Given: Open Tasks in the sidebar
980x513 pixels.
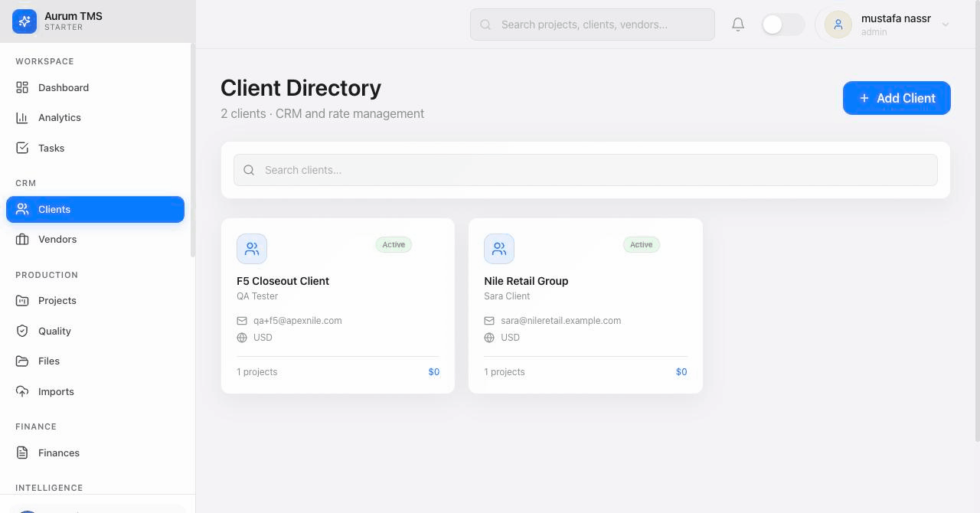Looking at the screenshot, I should pos(95,148).
